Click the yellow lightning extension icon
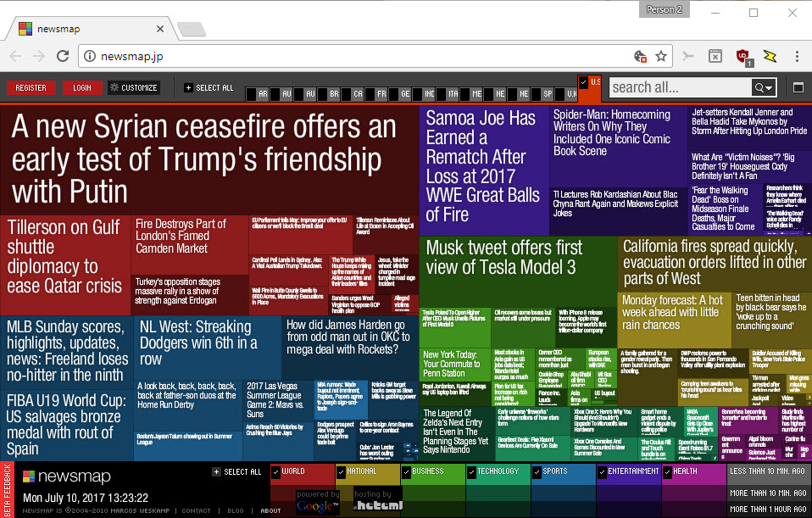812x518 pixels. 770,56
